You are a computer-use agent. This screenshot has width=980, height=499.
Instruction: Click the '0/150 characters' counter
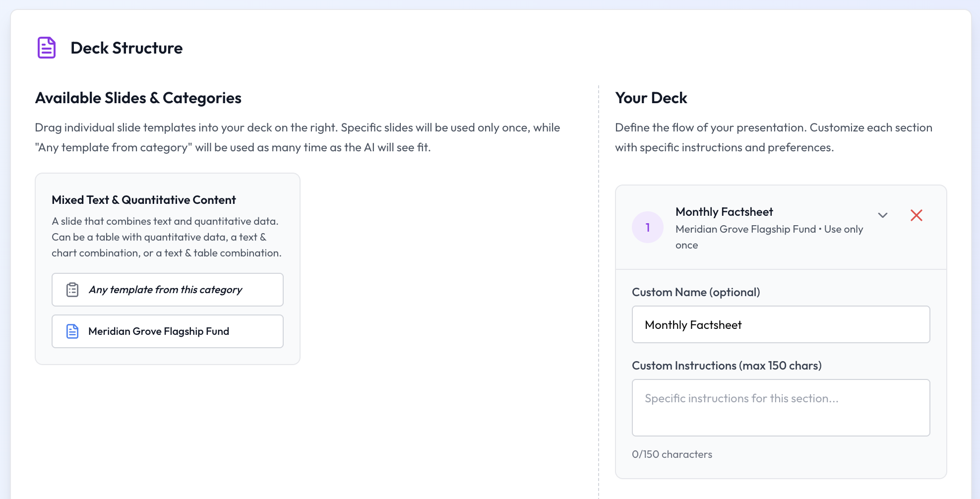click(x=672, y=454)
